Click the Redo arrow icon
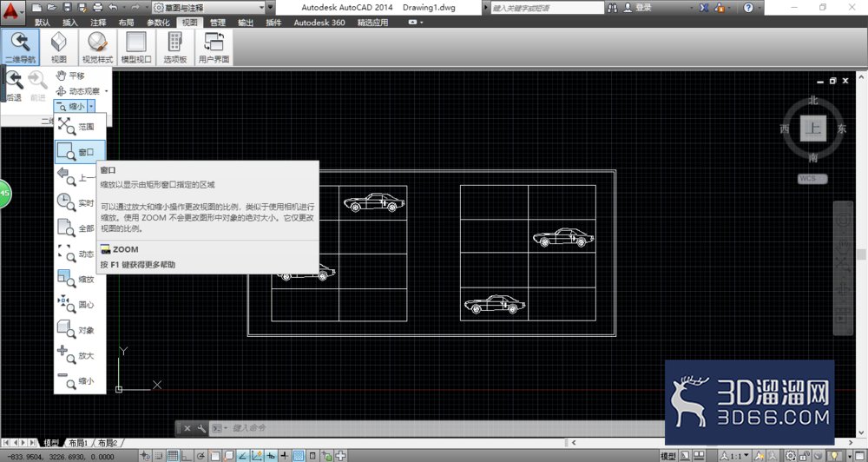This screenshot has height=462, width=868. coord(135,8)
